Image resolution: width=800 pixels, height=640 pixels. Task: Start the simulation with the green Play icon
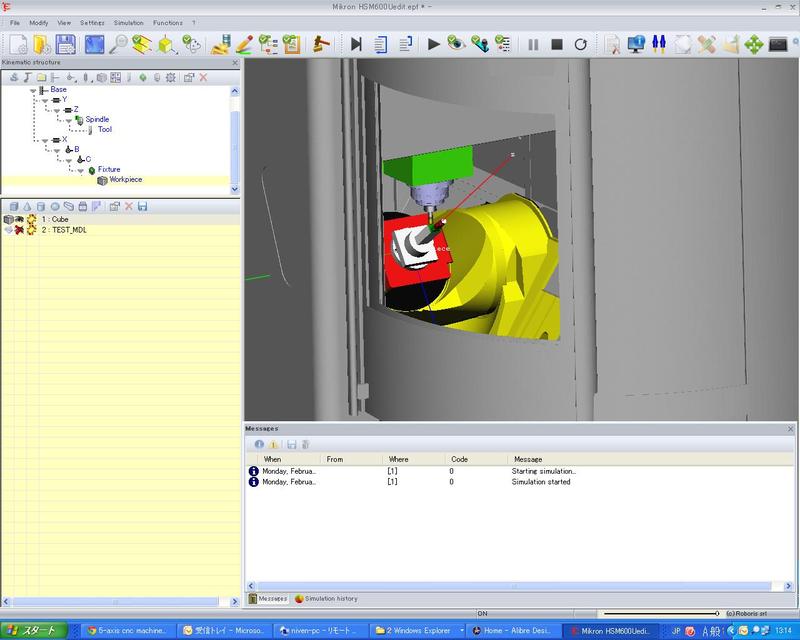(x=433, y=44)
